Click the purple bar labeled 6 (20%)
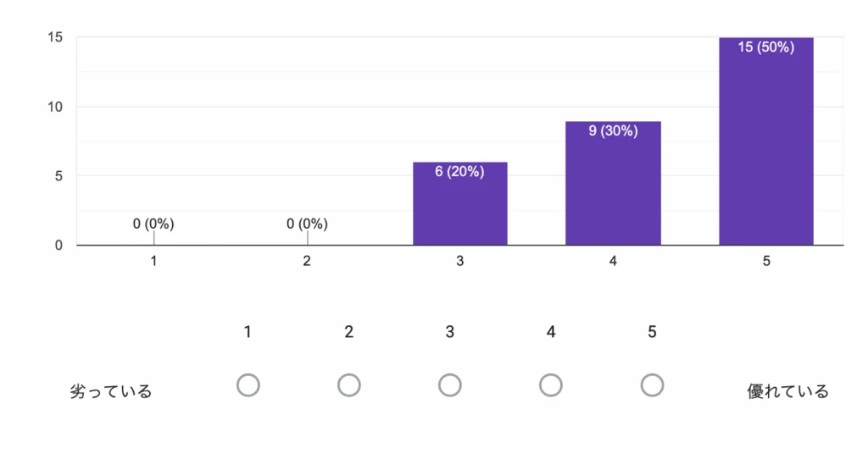The height and width of the screenshot is (459, 868). (459, 207)
